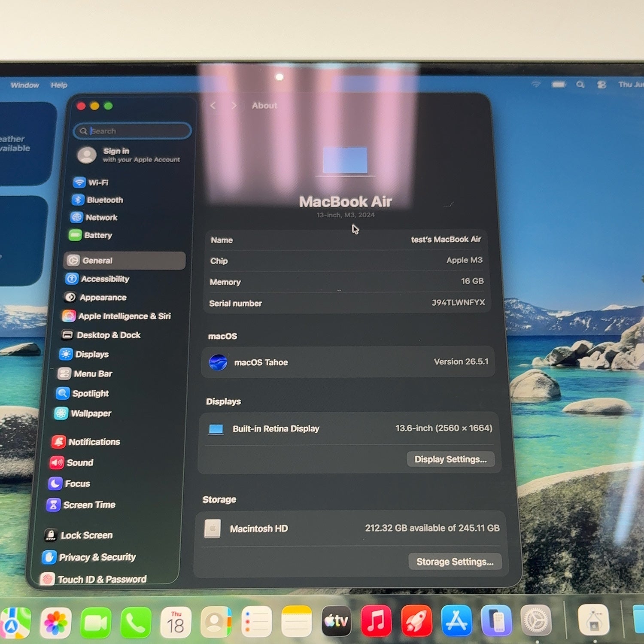Click the memory value "16 GB"
Screen dimensions: 644x644
472,281
